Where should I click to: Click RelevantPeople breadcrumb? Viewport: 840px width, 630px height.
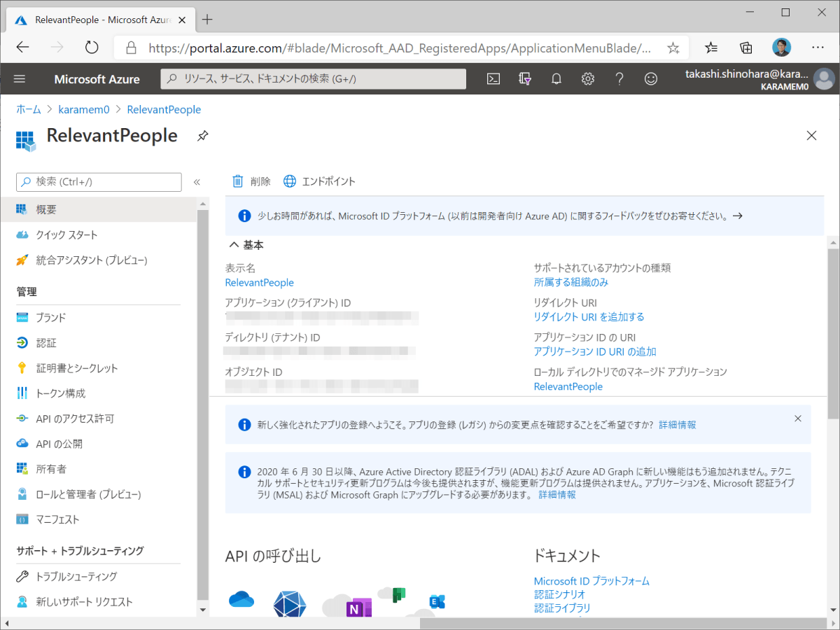[x=164, y=110]
